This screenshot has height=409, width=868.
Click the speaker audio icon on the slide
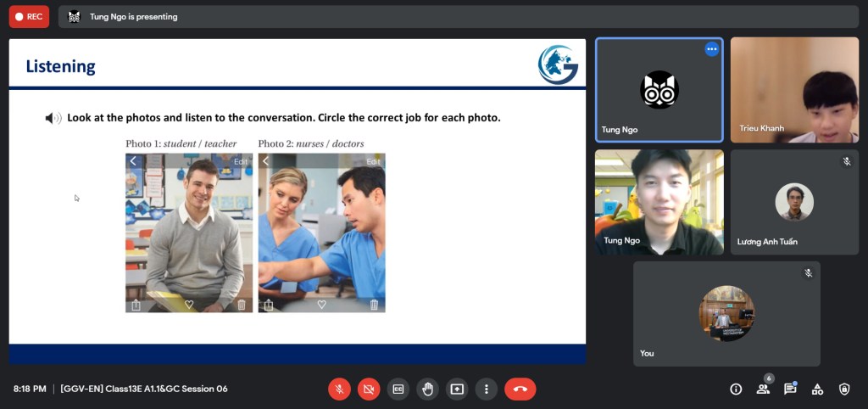[x=53, y=118]
